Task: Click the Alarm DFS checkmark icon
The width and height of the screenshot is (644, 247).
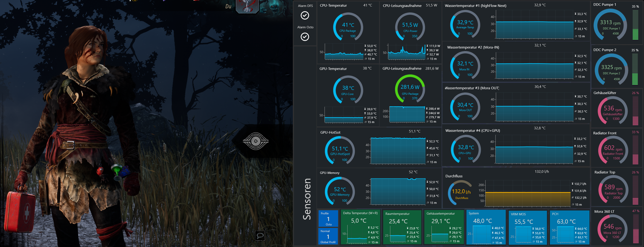Action: [x=305, y=15]
